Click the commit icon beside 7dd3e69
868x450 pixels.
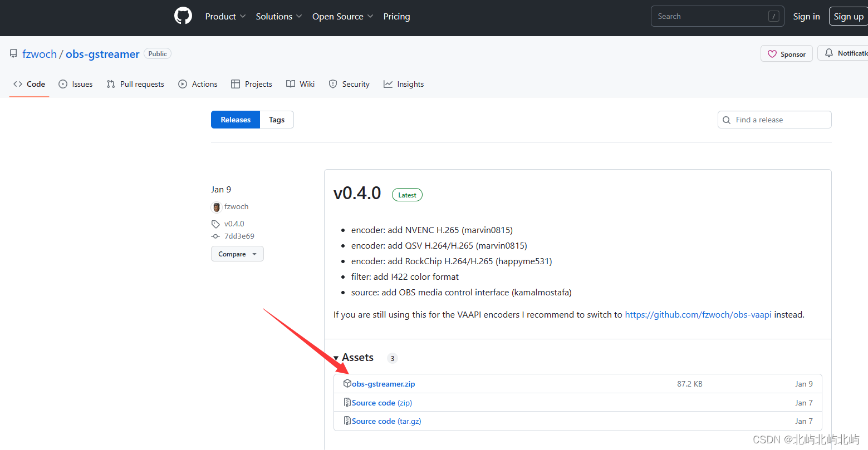tap(215, 236)
